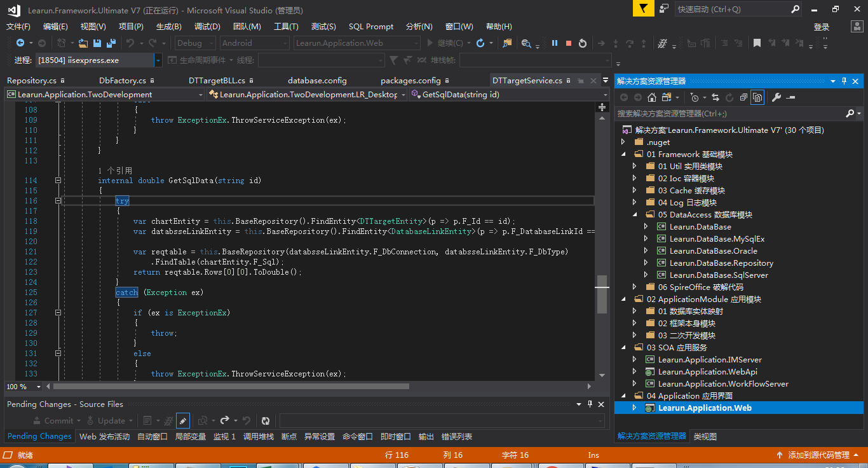Click the search magnifier in Solution Explorer search
Image resolution: width=868 pixels, height=468 pixels.
point(850,113)
